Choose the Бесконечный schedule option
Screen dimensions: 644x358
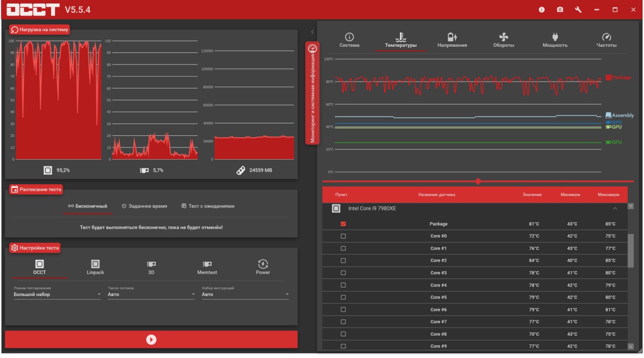(88, 206)
